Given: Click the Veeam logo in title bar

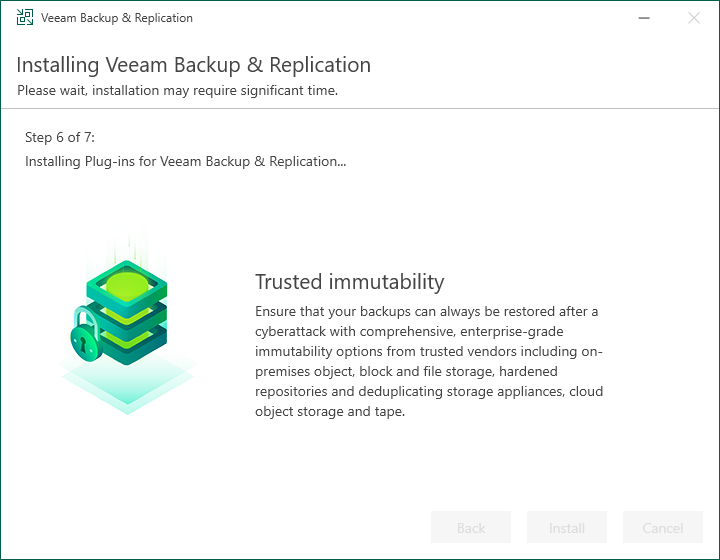Looking at the screenshot, I should [x=24, y=18].
